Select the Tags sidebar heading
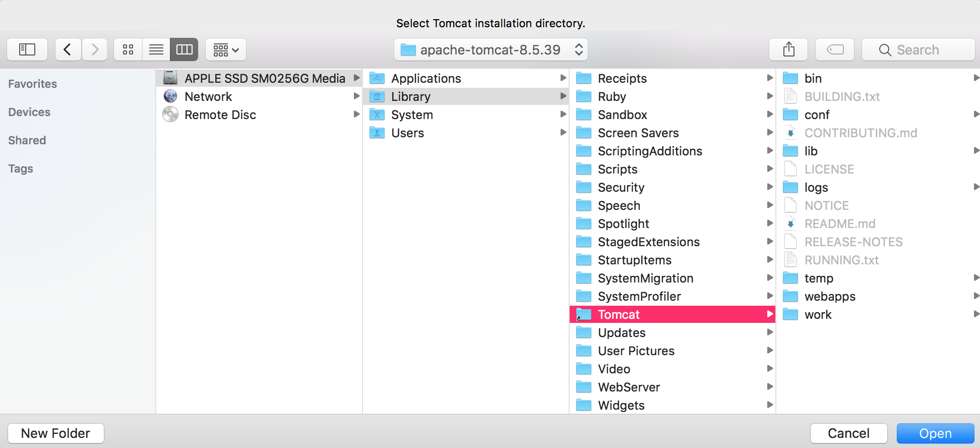Image resolution: width=980 pixels, height=448 pixels. [21, 169]
